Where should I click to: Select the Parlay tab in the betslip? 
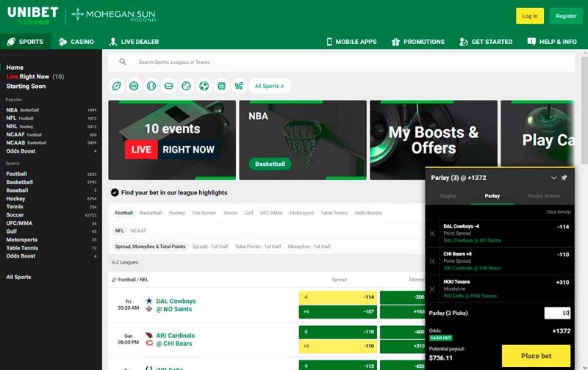[x=492, y=196]
